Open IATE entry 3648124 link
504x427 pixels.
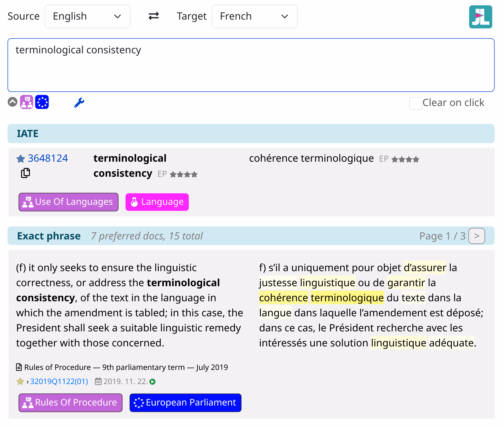pos(48,158)
